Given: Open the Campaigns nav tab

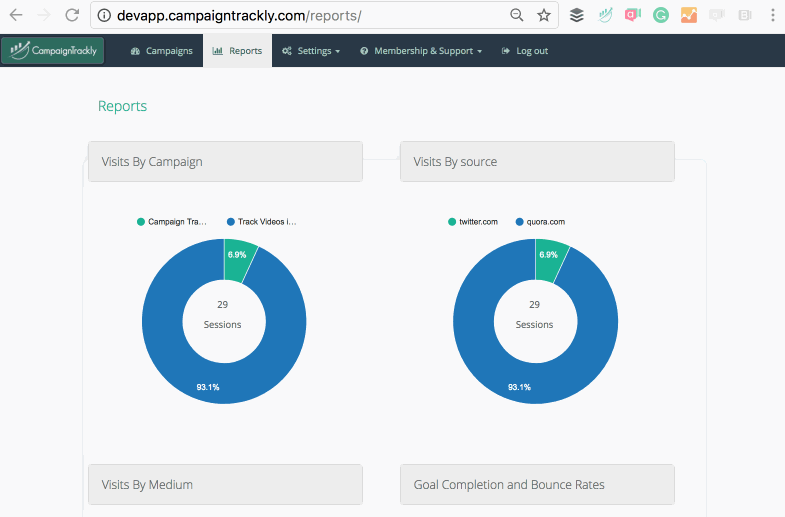Looking at the screenshot, I should pos(162,51).
